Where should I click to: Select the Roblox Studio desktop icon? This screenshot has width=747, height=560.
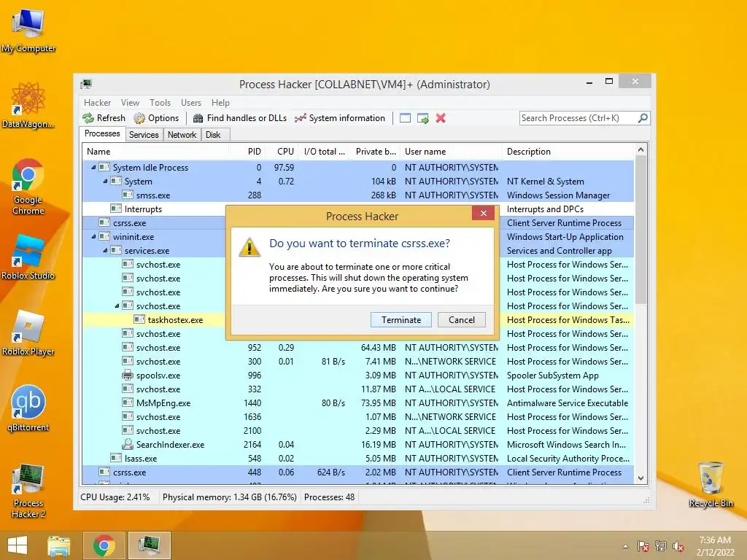pyautogui.click(x=28, y=257)
